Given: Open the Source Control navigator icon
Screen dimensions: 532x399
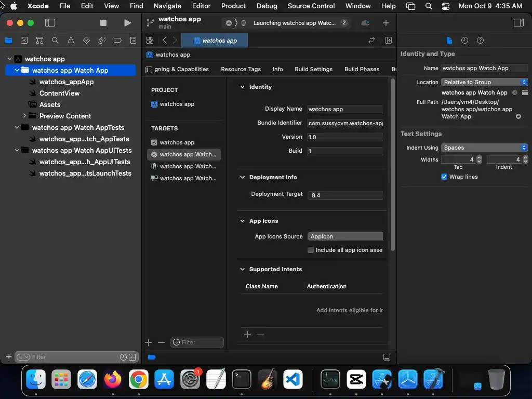Looking at the screenshot, I should (24, 41).
